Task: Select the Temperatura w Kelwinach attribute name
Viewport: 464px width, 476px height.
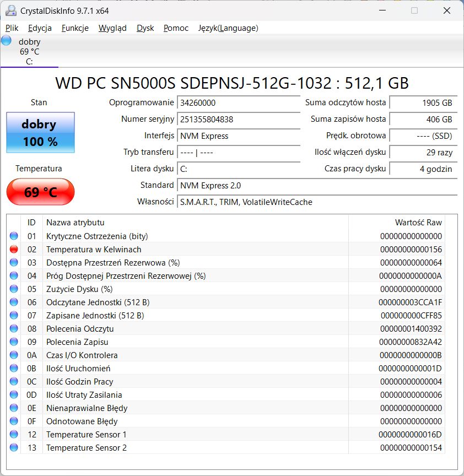Action: point(94,250)
